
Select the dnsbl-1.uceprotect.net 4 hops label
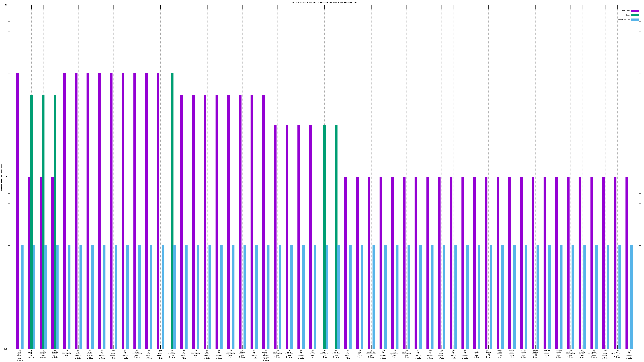[406, 354]
